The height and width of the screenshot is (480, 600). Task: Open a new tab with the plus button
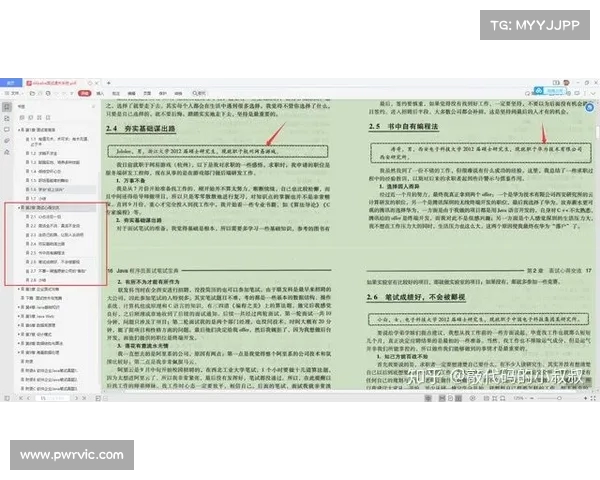click(109, 83)
